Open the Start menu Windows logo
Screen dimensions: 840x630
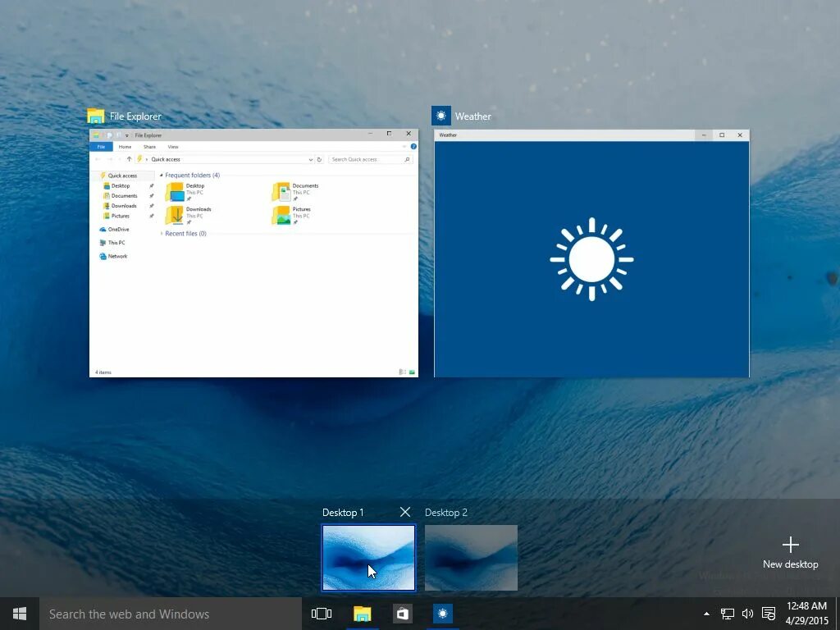pyautogui.click(x=20, y=614)
